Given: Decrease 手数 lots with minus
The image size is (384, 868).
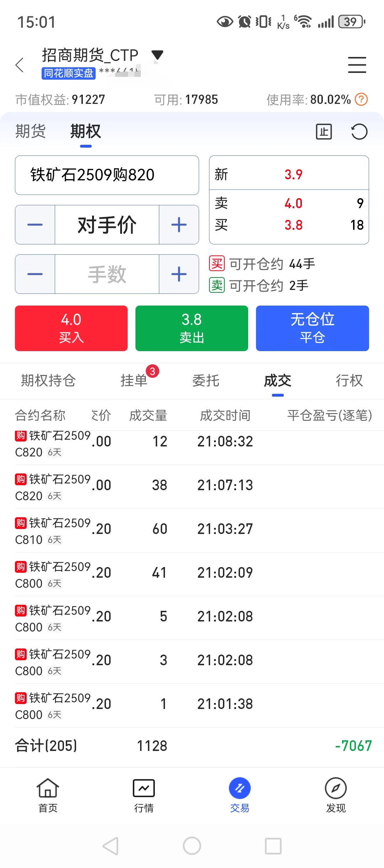Looking at the screenshot, I should [x=35, y=274].
